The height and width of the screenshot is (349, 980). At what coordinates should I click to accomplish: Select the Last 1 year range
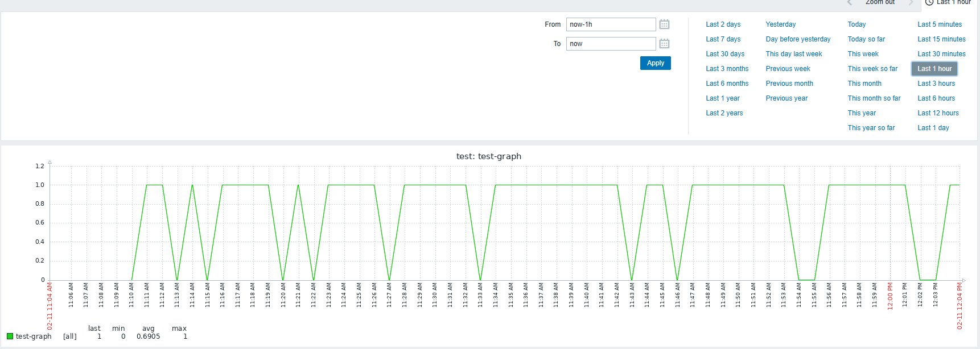coord(722,98)
